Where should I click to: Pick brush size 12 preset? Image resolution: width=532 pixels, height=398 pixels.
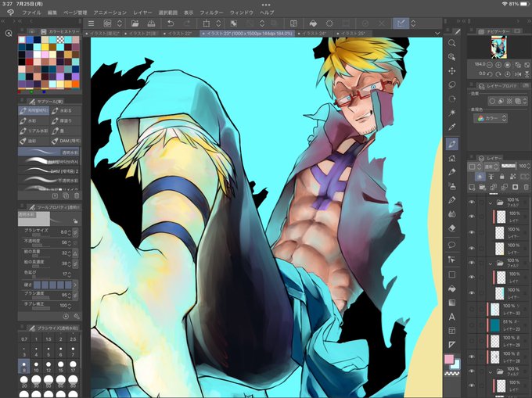49,366
